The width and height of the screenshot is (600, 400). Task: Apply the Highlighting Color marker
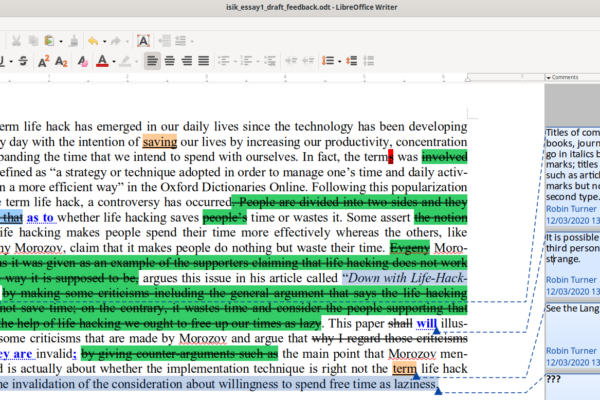coord(125,61)
